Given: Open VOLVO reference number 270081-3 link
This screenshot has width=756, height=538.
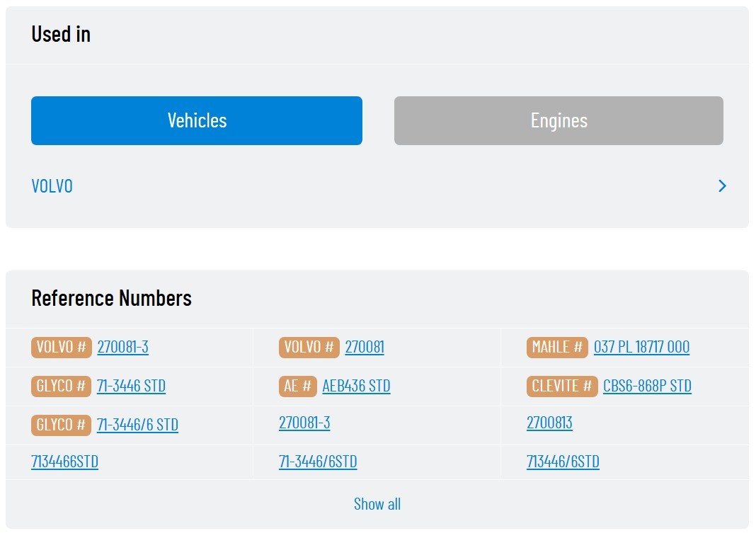Looking at the screenshot, I should coord(123,347).
